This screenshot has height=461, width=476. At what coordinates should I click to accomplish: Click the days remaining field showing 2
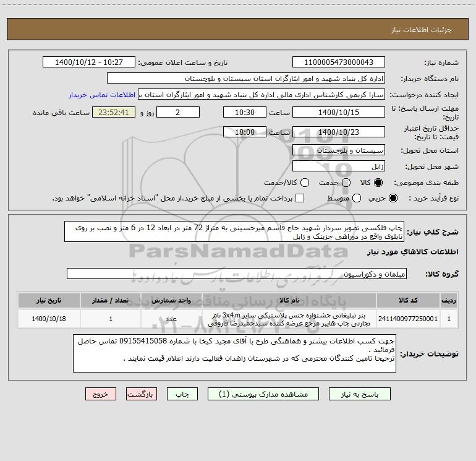[178, 112]
